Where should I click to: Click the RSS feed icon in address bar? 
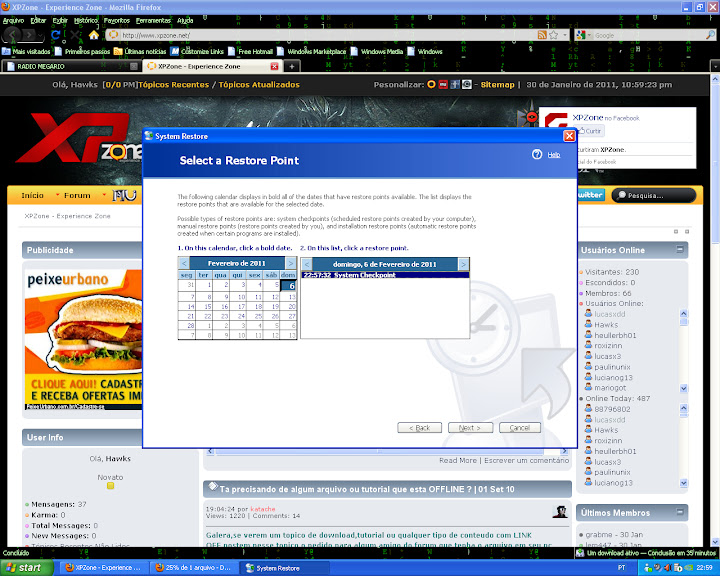click(x=542, y=35)
